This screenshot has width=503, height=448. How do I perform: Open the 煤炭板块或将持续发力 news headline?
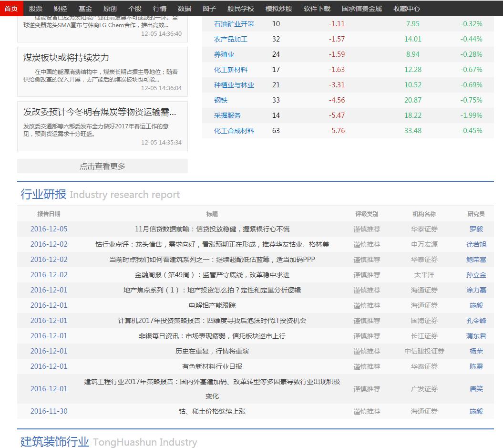pyautogui.click(x=66, y=58)
